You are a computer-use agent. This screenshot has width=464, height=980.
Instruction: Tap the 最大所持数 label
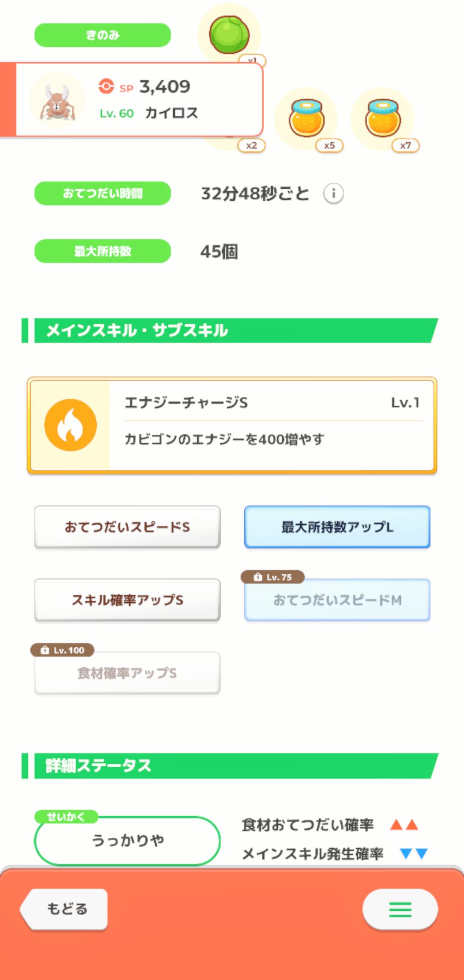pos(103,251)
